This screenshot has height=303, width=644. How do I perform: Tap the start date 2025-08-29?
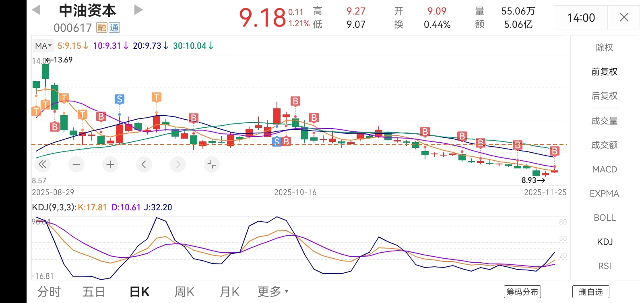tap(53, 193)
